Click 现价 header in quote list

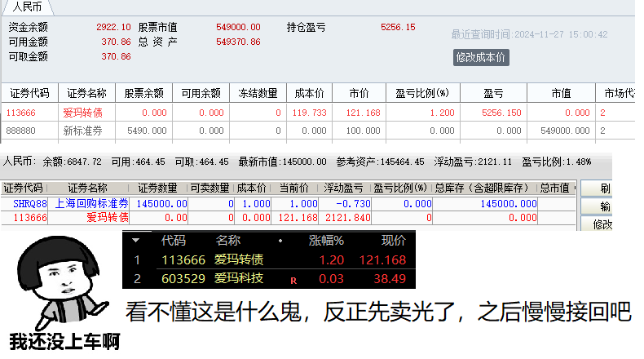[x=394, y=241]
